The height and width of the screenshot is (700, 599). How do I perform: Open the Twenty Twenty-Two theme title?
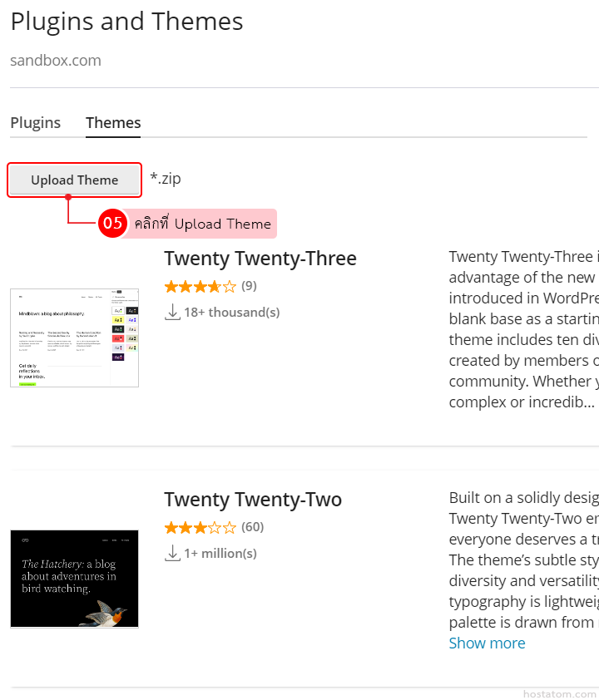(x=252, y=500)
